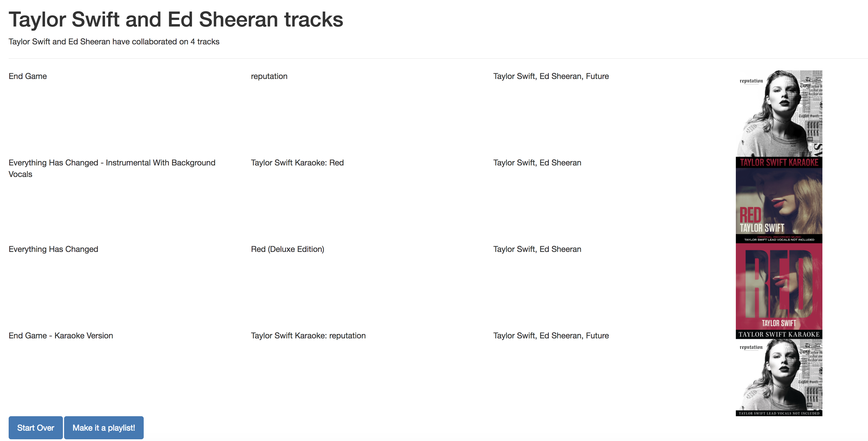Image resolution: width=868 pixels, height=441 pixels.
Task: Click artists text for Red Deluxe Edition row
Action: 537,249
